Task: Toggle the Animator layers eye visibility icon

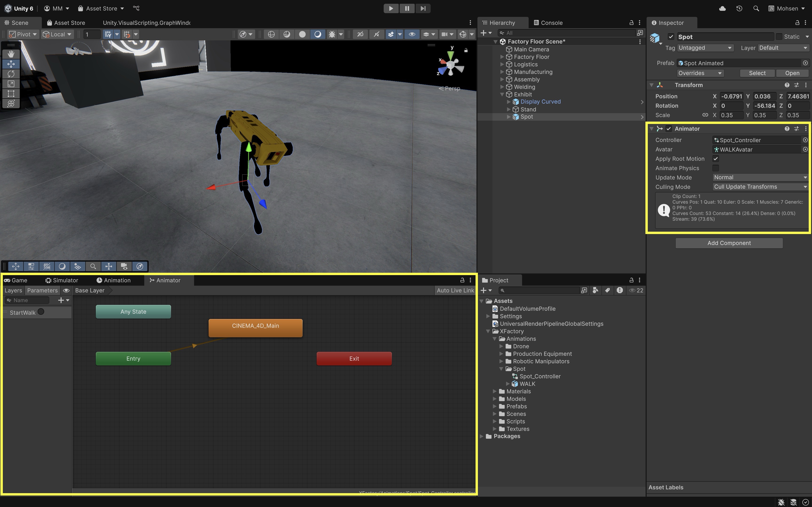Action: pos(66,290)
